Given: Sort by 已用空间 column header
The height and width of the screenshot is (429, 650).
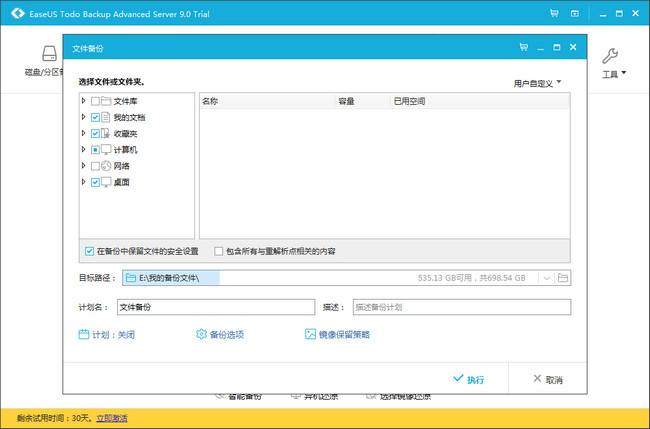Looking at the screenshot, I should pos(410,101).
